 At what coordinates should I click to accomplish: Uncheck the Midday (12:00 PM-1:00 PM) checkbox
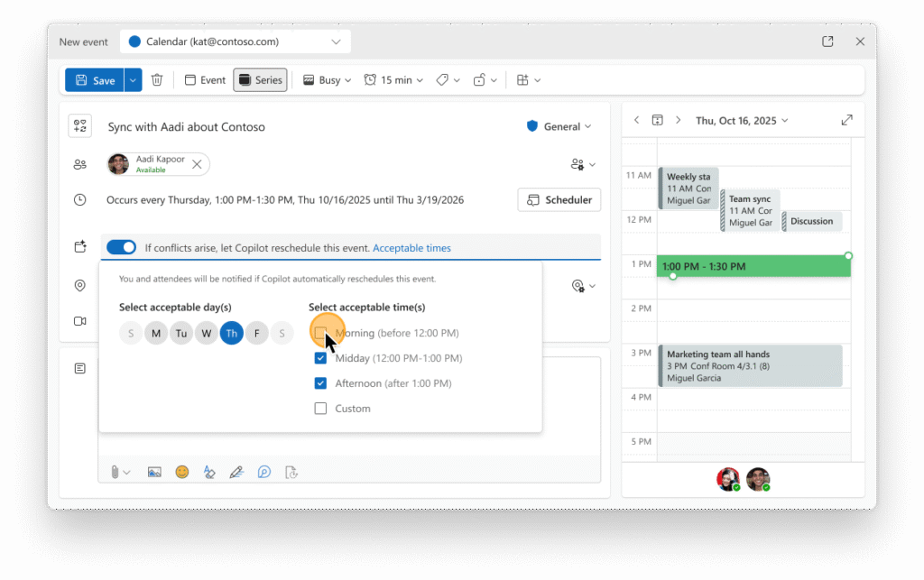coord(320,358)
